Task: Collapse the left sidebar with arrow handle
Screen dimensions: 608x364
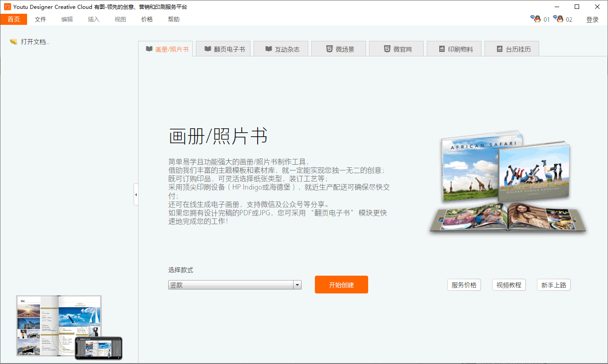Action: [136, 194]
